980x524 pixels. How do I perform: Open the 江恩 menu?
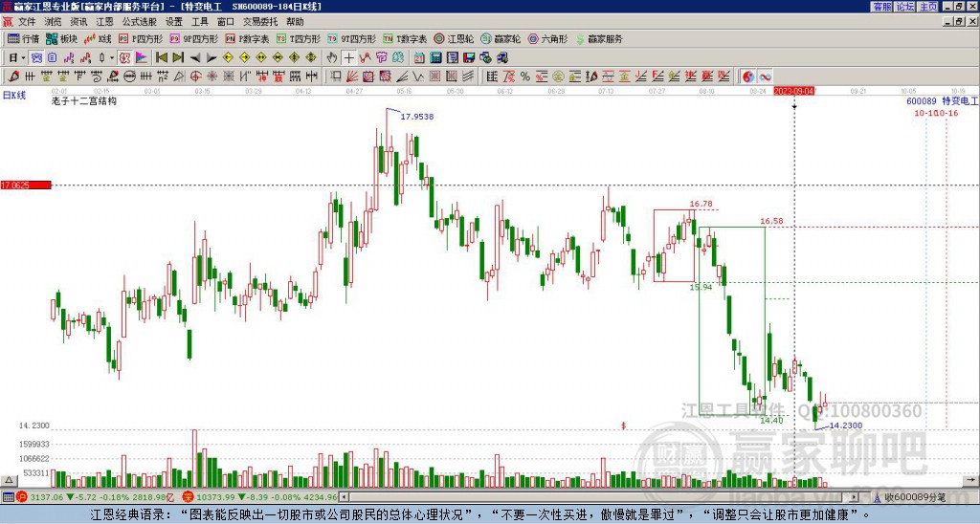(104, 22)
